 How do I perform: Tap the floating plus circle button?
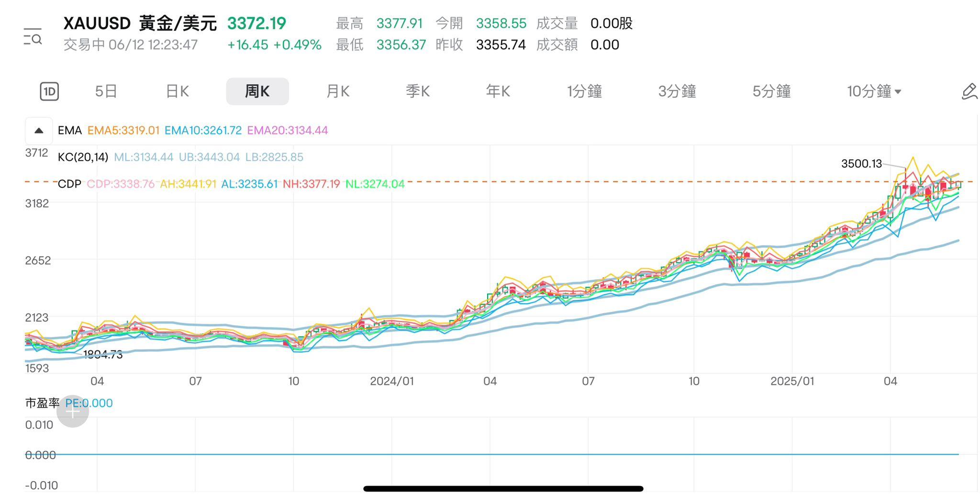click(x=73, y=411)
